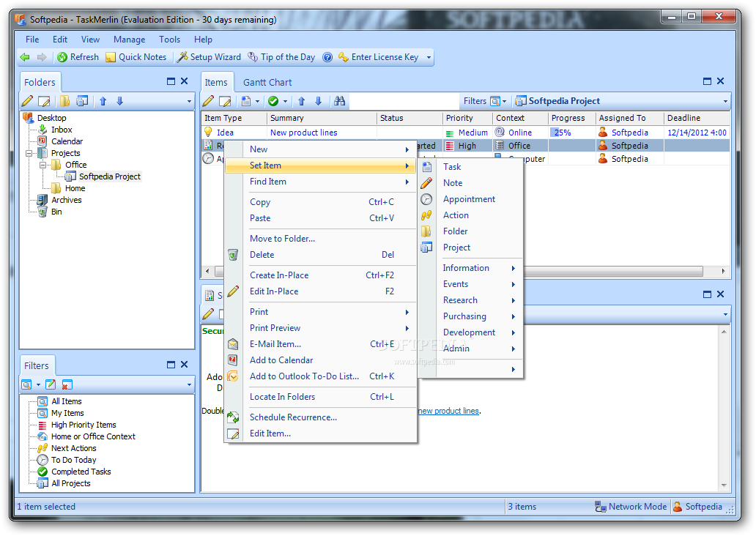Show Tip of the Day
This screenshot has width=756, height=536.
pyautogui.click(x=281, y=57)
